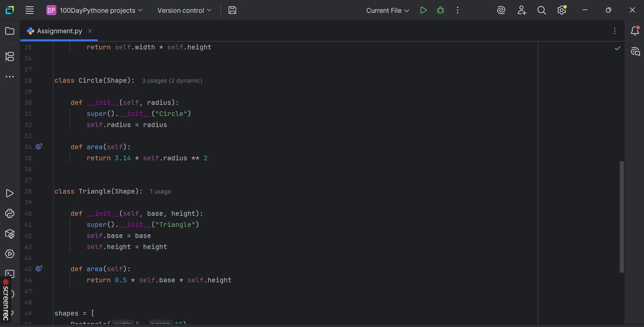Image resolution: width=644 pixels, height=327 pixels.
Task: Click the 'class Circle(Shape):' text
Action: tap(94, 81)
